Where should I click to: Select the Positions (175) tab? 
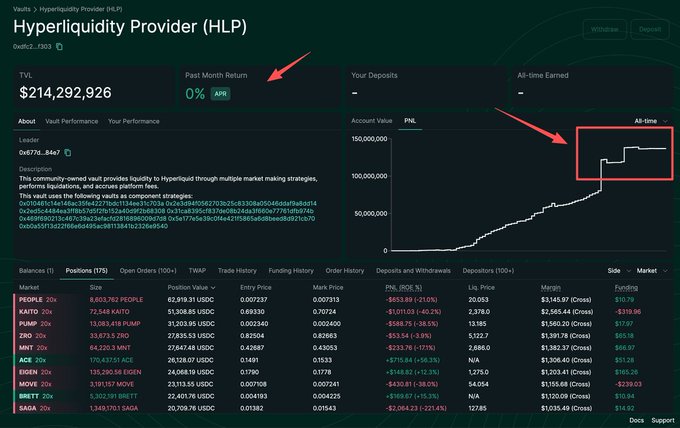pos(86,271)
